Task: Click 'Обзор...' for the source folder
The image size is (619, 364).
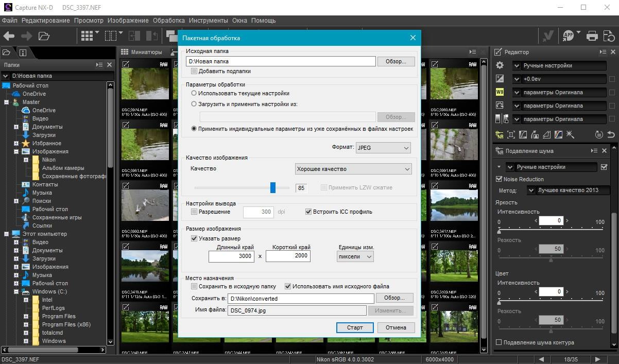Action: tap(396, 61)
